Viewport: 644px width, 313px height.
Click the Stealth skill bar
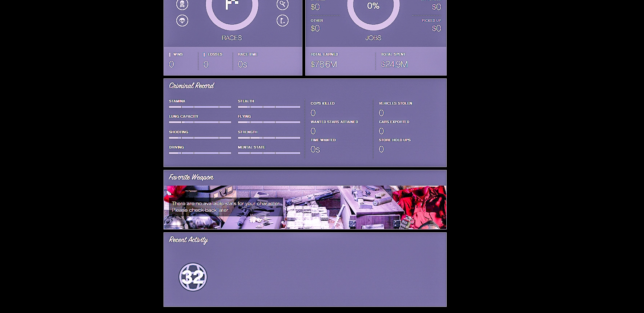point(269,107)
